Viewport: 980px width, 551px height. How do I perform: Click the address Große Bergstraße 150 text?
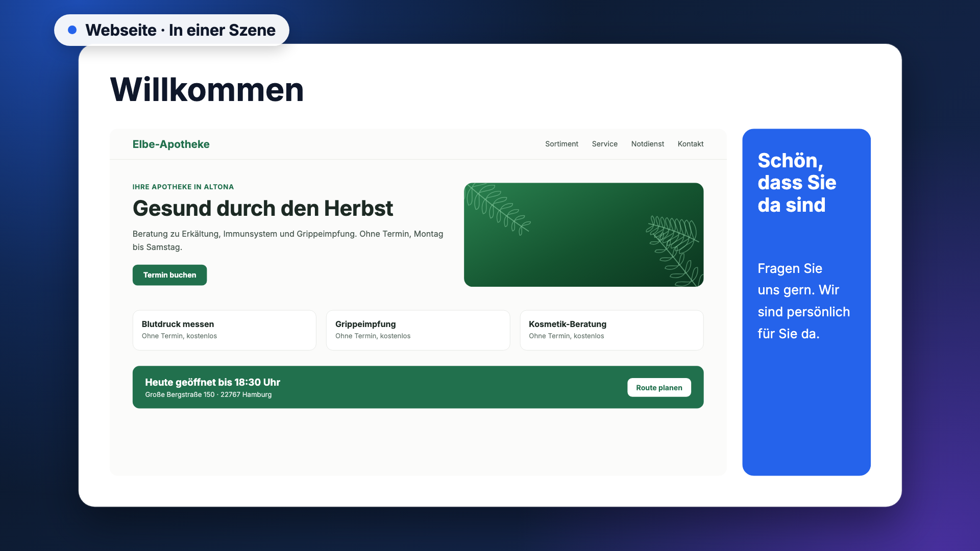(208, 395)
